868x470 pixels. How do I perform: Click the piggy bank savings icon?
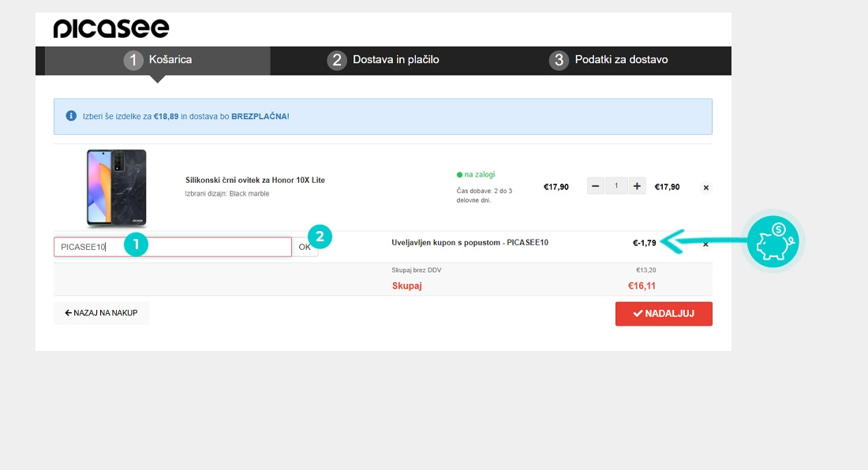click(x=773, y=241)
